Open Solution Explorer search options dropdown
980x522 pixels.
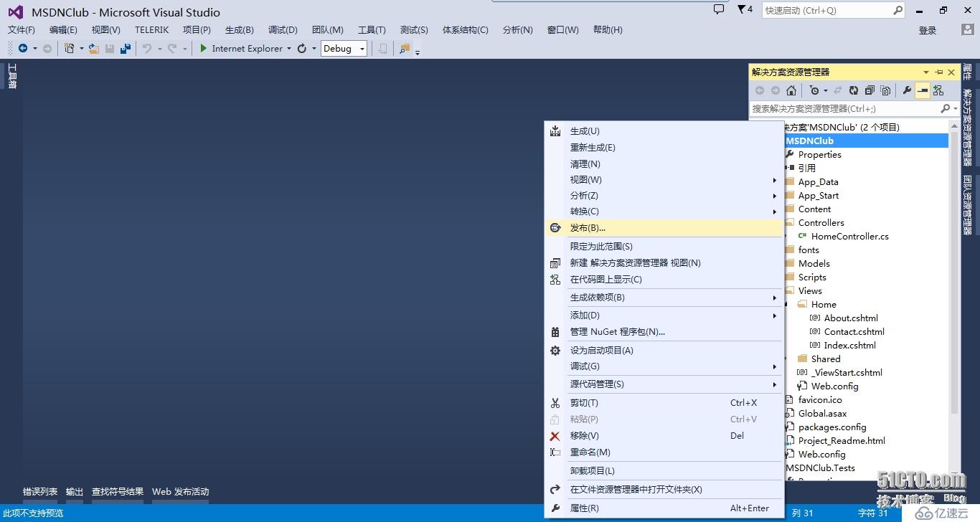(x=956, y=108)
